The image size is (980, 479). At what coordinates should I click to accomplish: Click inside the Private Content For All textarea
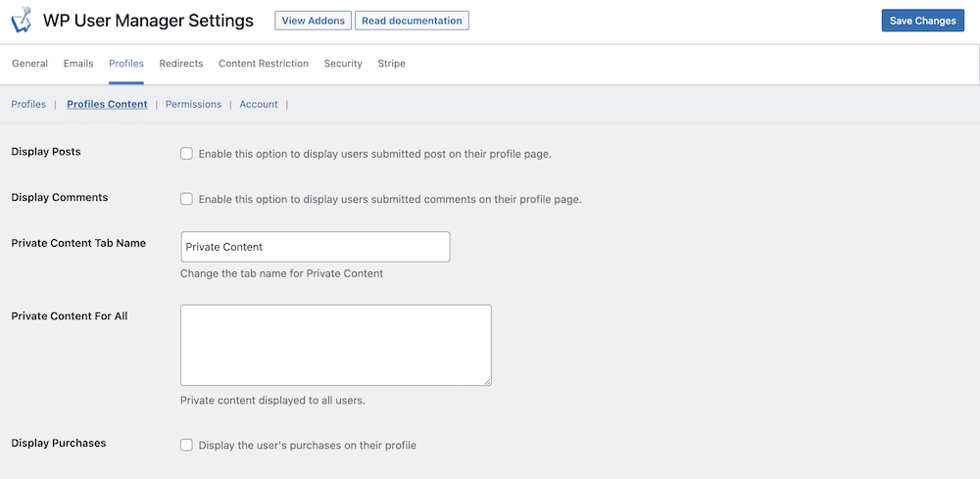335,345
